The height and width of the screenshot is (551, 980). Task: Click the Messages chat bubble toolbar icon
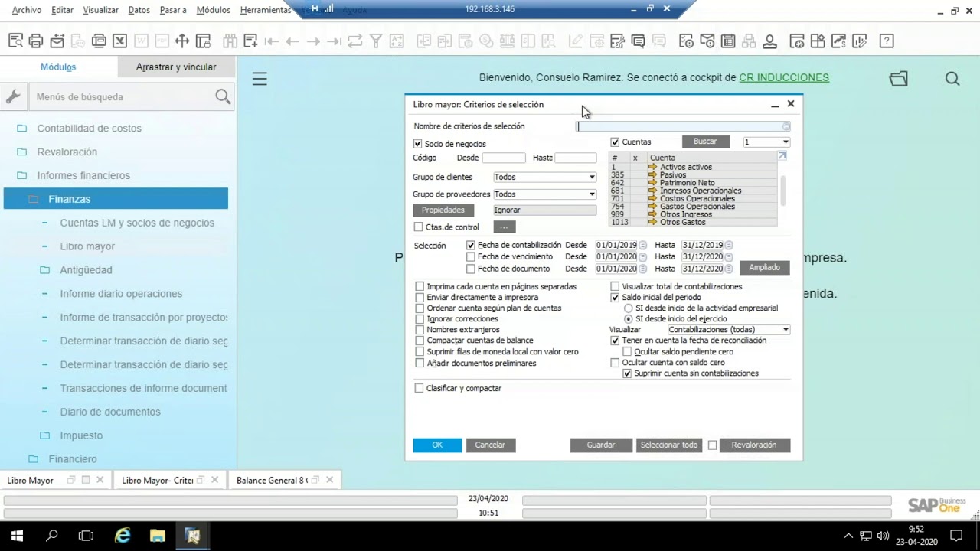click(x=638, y=41)
